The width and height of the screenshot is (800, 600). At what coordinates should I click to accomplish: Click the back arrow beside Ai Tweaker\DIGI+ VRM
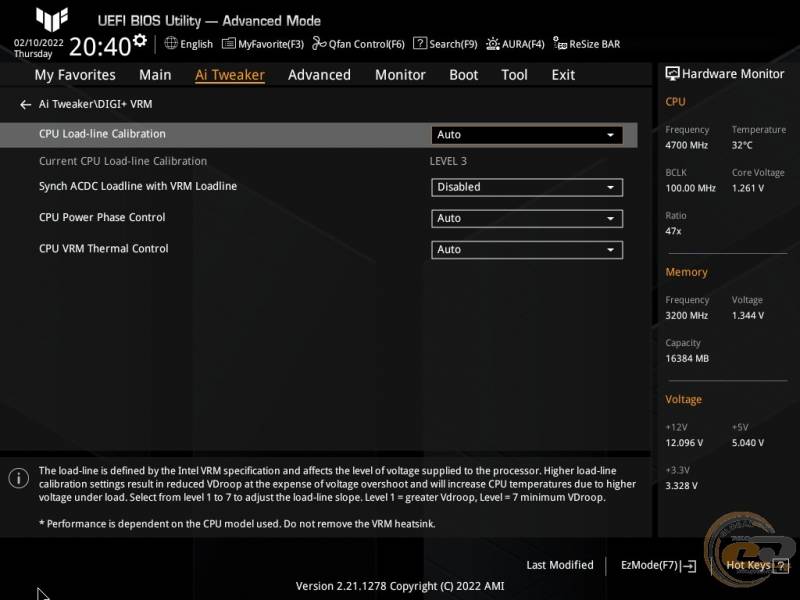point(26,105)
